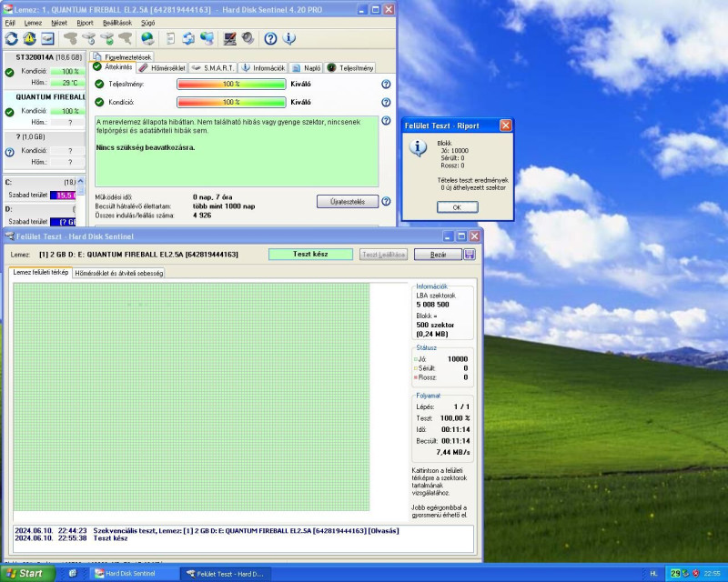Switch to the Információk tab
This screenshot has height=582, width=728.
(x=263, y=68)
